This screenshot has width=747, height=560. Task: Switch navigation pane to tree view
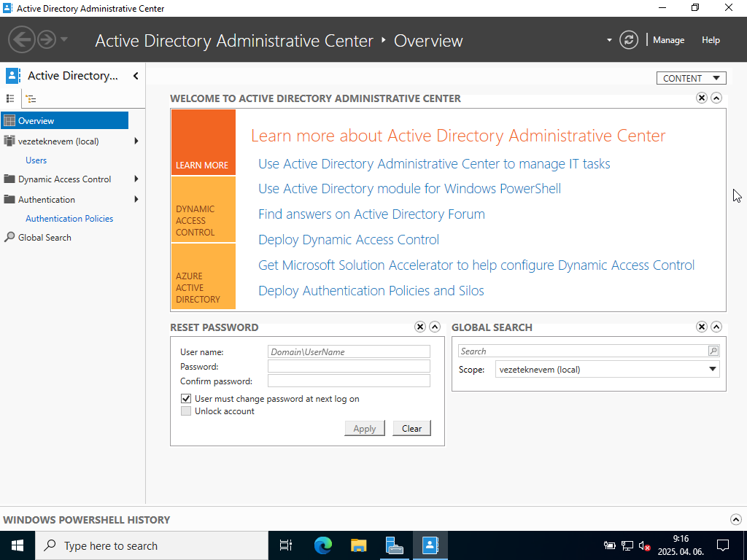(x=31, y=98)
